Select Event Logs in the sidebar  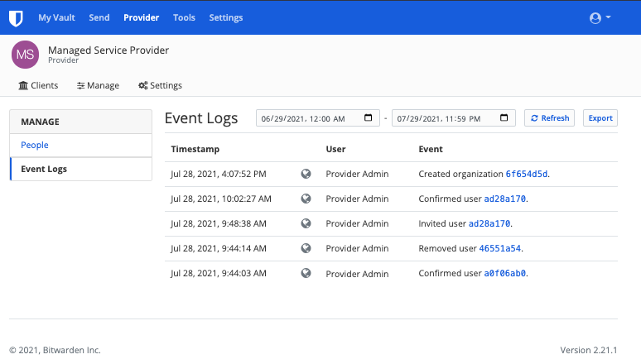pyautogui.click(x=81, y=169)
